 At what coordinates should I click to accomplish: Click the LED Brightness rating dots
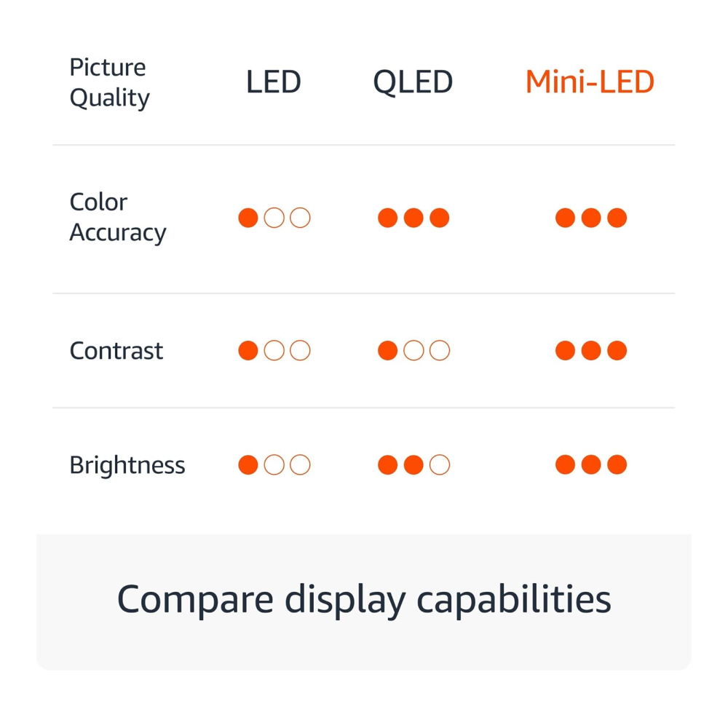coord(274,465)
